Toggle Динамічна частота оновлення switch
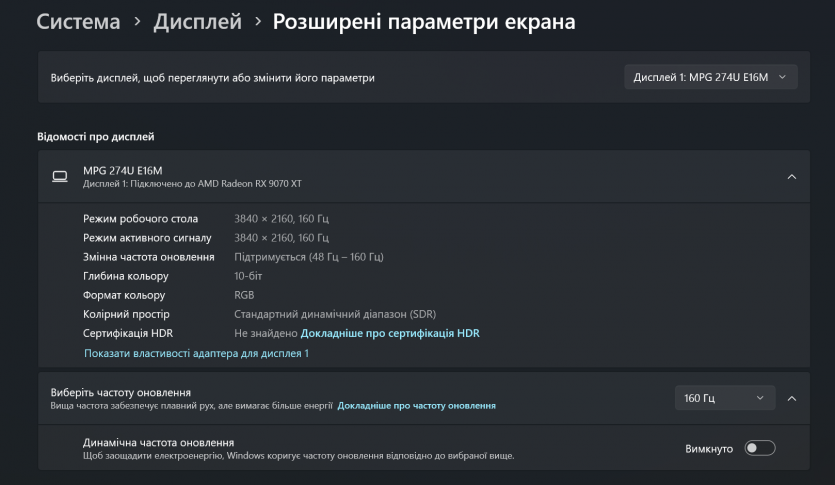The width and height of the screenshot is (835, 485). tap(760, 448)
